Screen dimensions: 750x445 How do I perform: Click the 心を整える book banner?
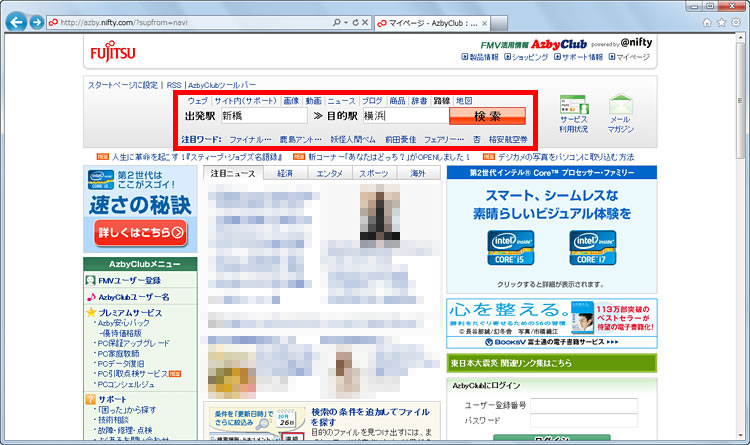pos(551,323)
